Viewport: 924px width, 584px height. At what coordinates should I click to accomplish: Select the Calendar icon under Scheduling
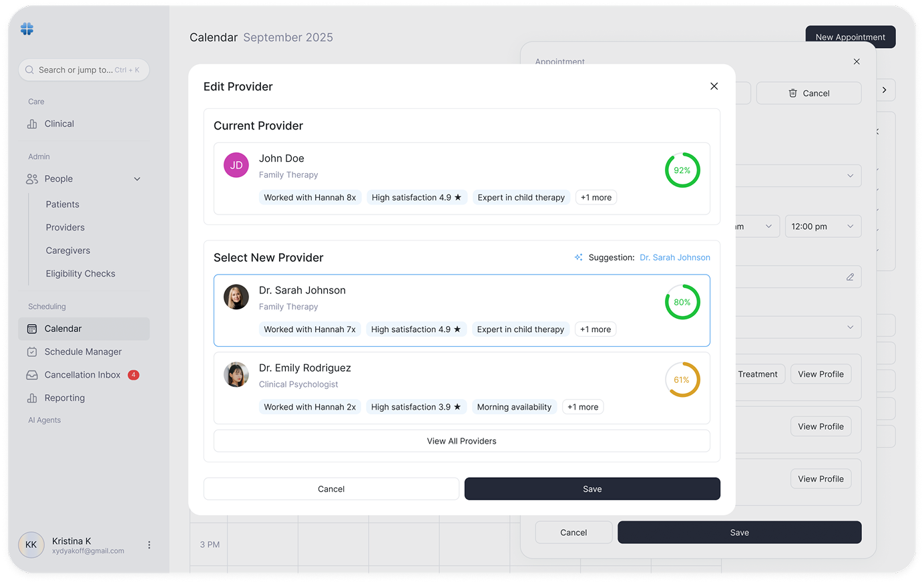pyautogui.click(x=31, y=328)
